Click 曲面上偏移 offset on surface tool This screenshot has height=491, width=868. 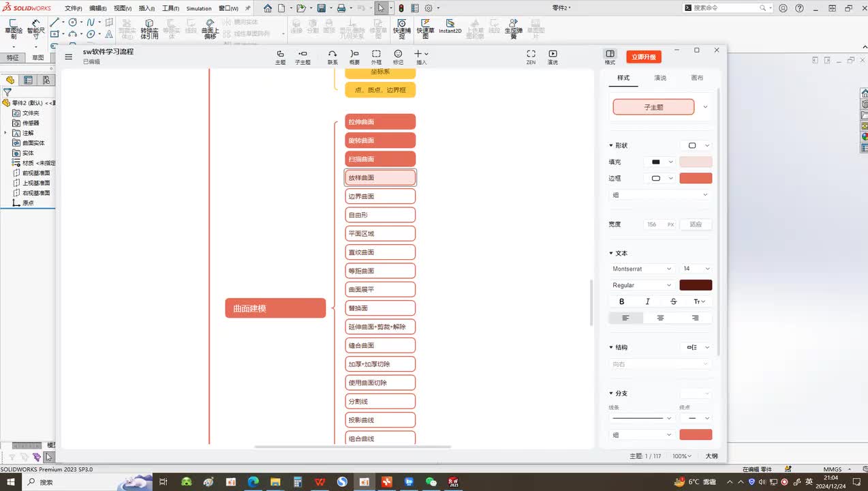[x=210, y=29]
